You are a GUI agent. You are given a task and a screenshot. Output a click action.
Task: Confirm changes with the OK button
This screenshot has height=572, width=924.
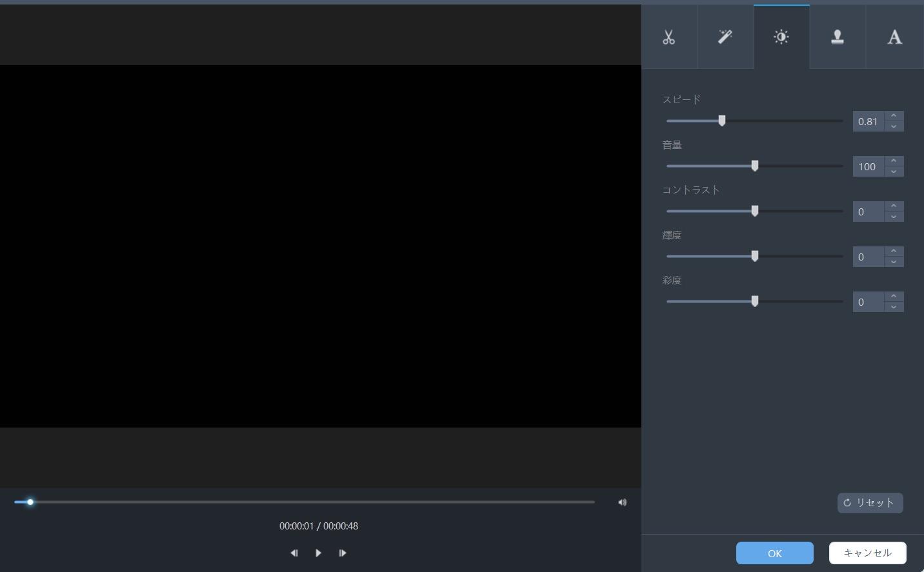click(x=774, y=553)
